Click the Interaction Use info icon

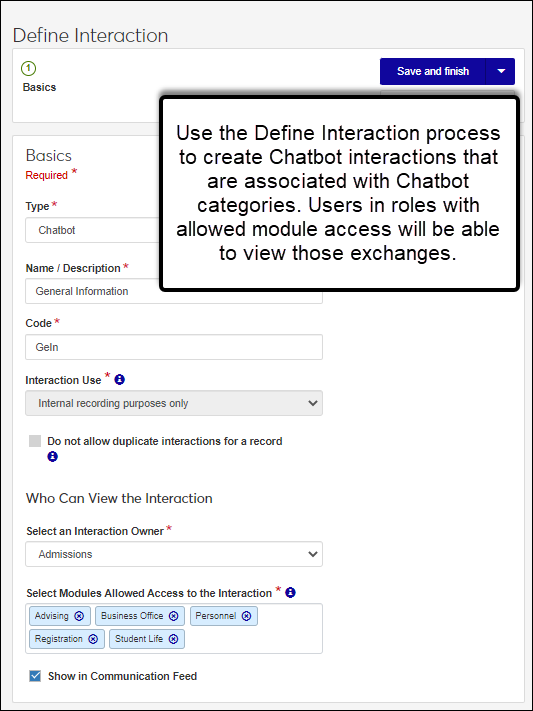(x=119, y=380)
